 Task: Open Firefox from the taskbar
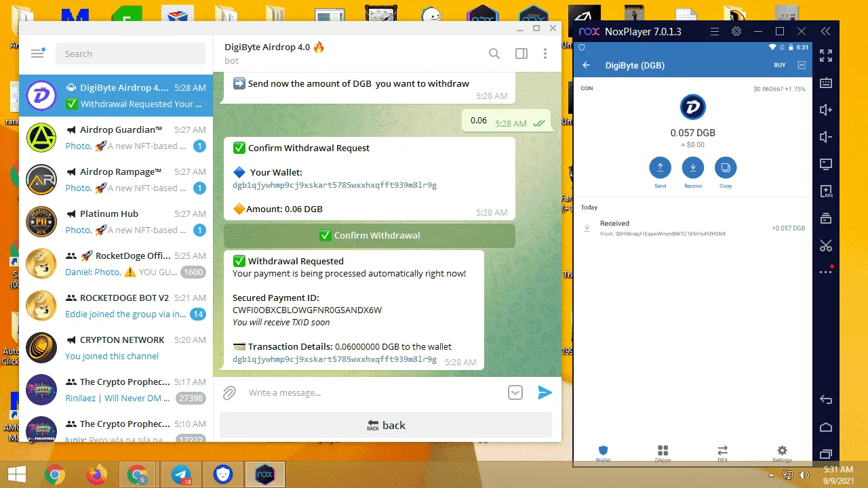pos(97,474)
